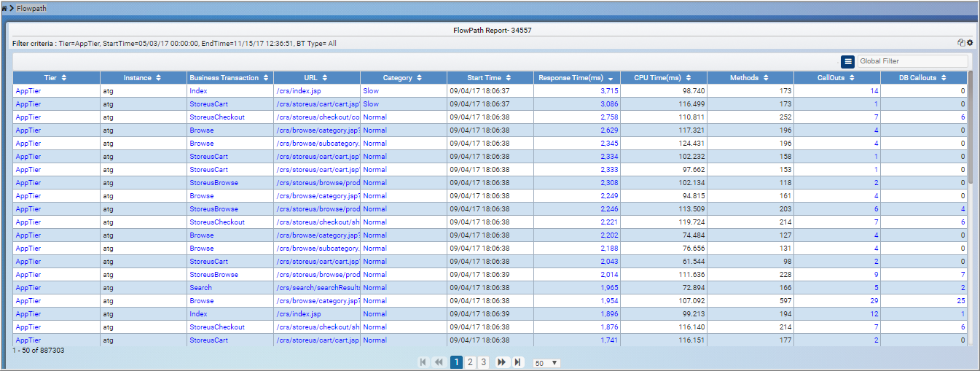Viewport: 980px width, 371px height.
Task: Sort by the Start Time column header
Action: (490, 78)
